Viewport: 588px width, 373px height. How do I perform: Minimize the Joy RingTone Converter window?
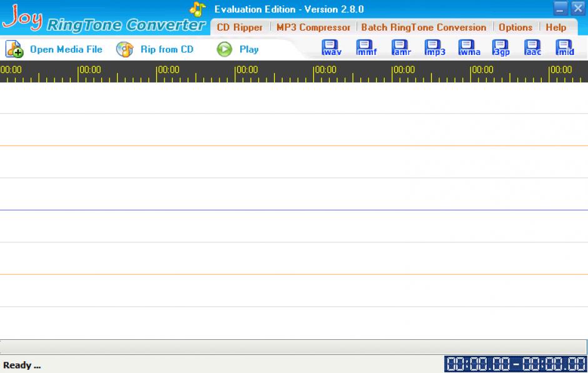tap(560, 8)
